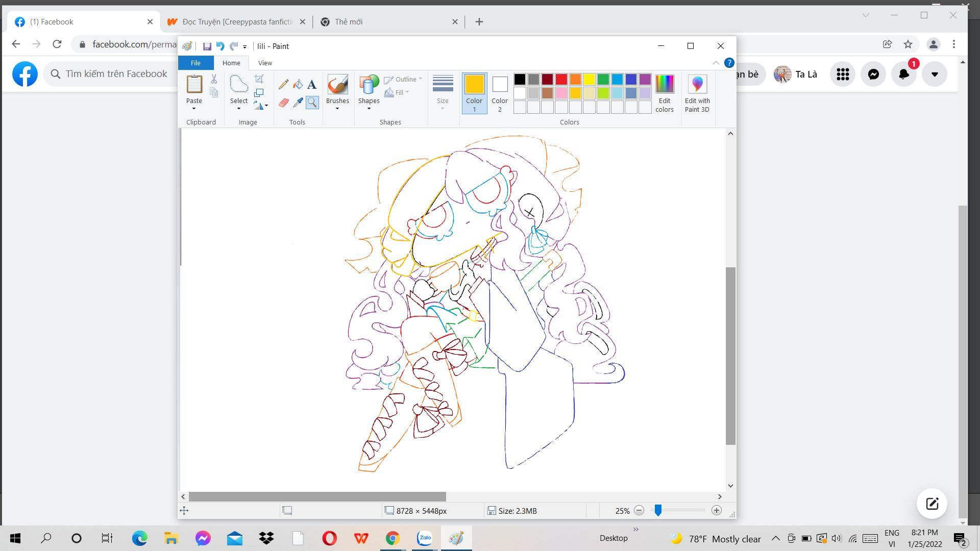This screenshot has height=551, width=980.
Task: Expand the Rotate or flip dropdown
Action: (x=261, y=106)
